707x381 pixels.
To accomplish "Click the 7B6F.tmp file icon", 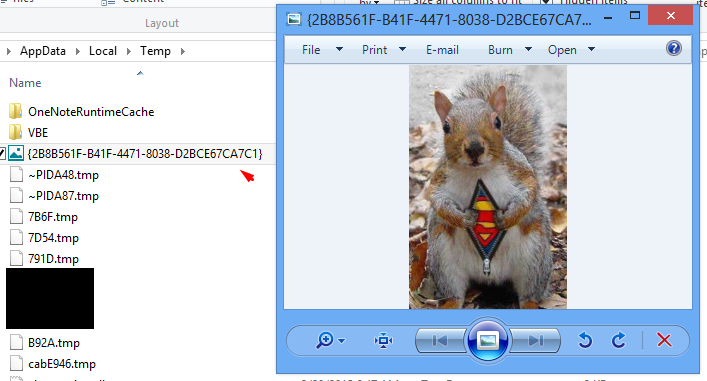I will pyautogui.click(x=16, y=216).
